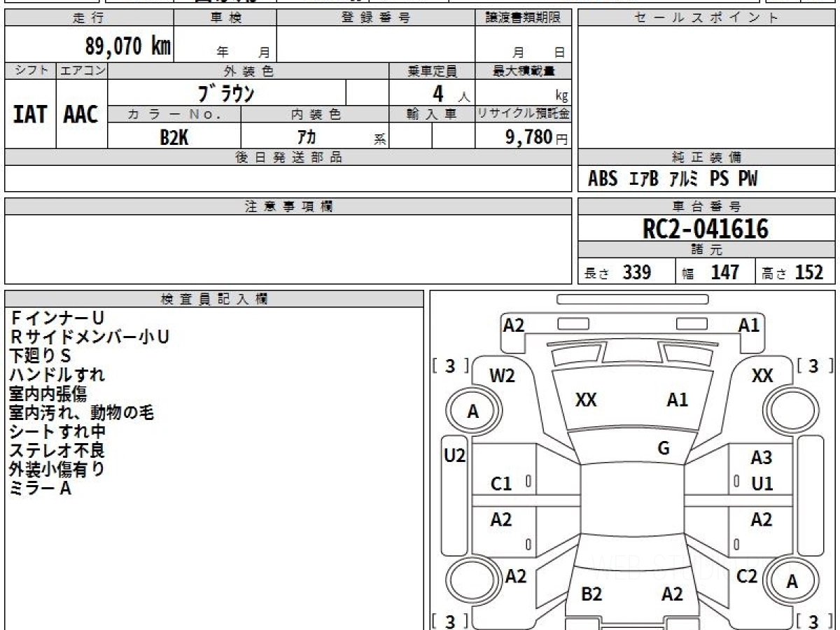
Task: Click the A3 damage mark
Action: [x=761, y=458]
